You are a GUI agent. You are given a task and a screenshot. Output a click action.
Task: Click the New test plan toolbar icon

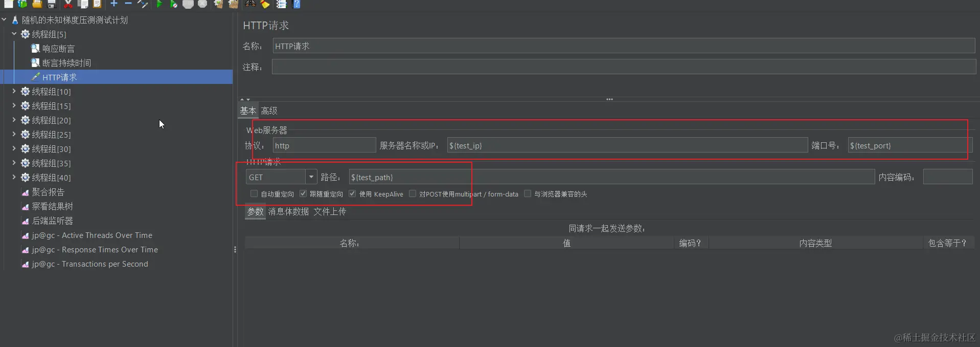pos(9,4)
